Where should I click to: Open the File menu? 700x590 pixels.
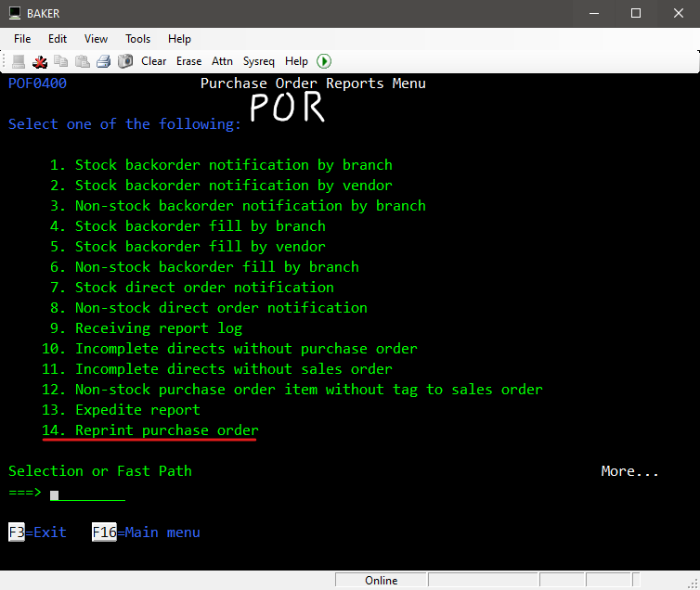pos(22,39)
